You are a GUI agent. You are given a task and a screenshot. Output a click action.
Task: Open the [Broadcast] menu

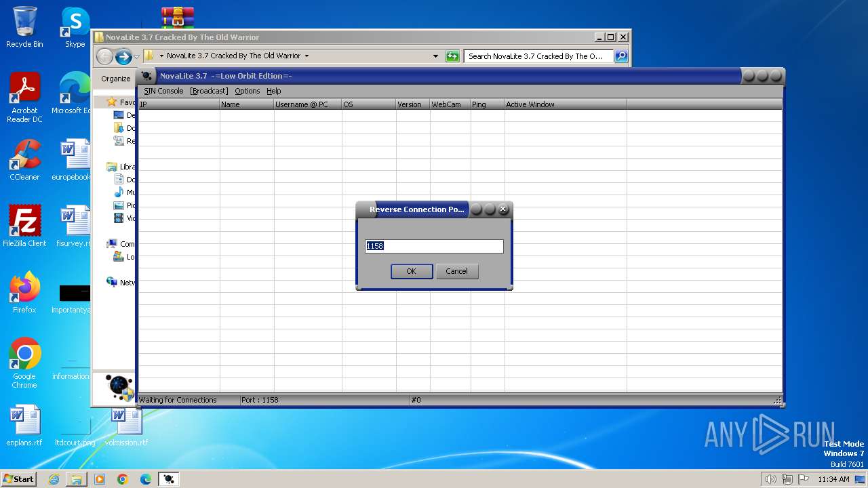(x=209, y=91)
